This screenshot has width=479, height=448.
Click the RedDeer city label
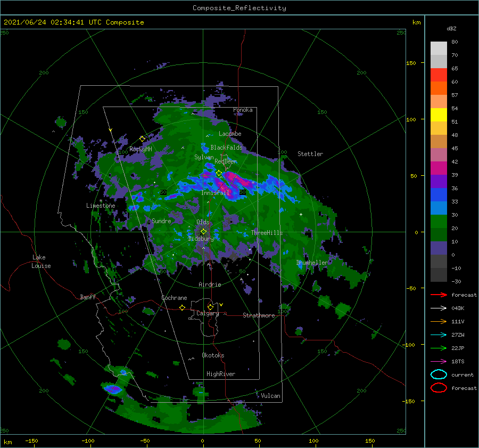point(226,161)
